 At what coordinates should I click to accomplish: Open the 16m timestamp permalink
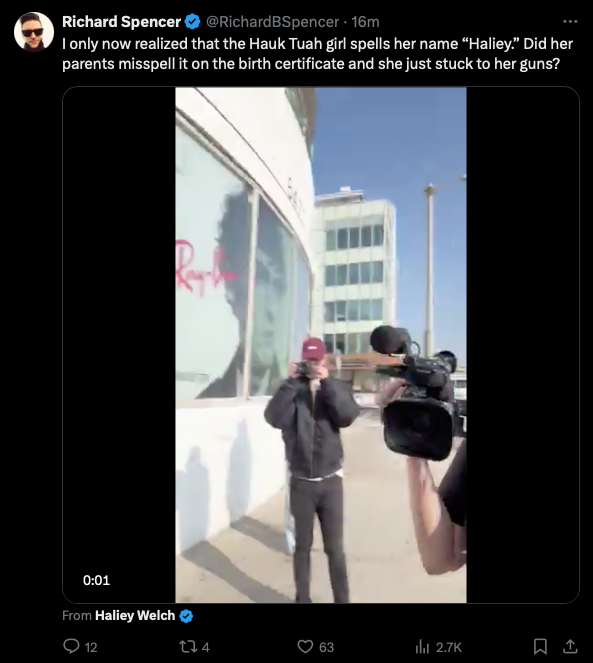coord(365,22)
